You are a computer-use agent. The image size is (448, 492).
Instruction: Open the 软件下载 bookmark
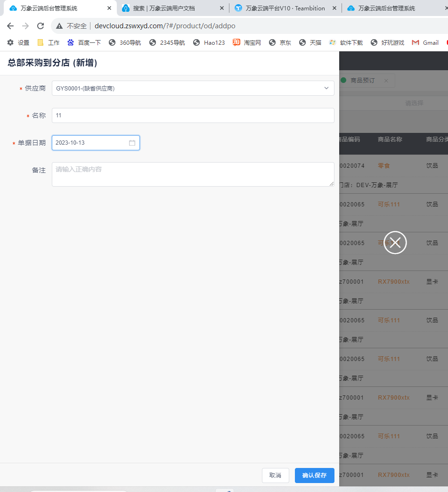pyautogui.click(x=346, y=43)
